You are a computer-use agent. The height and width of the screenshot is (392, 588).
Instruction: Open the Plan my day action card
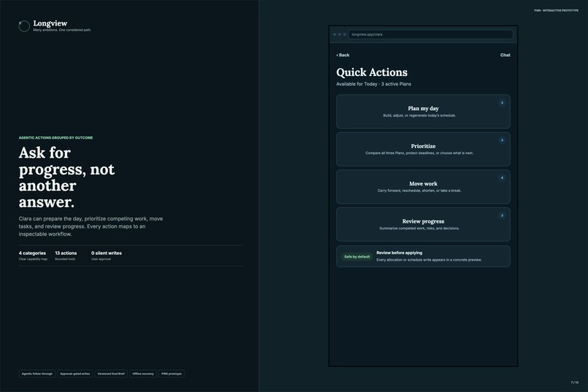[x=423, y=112]
